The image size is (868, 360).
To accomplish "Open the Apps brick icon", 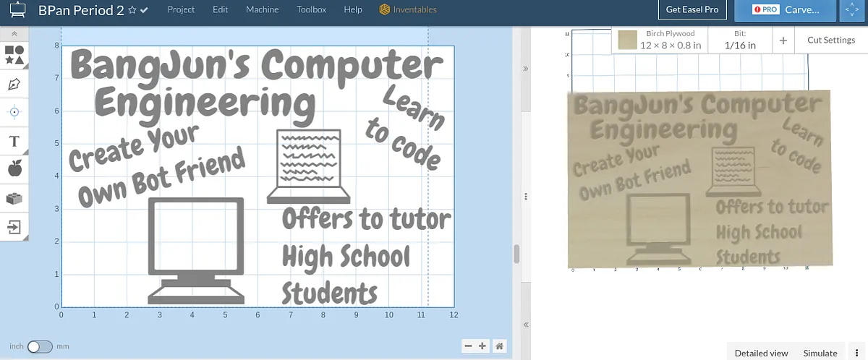I will click(x=14, y=198).
